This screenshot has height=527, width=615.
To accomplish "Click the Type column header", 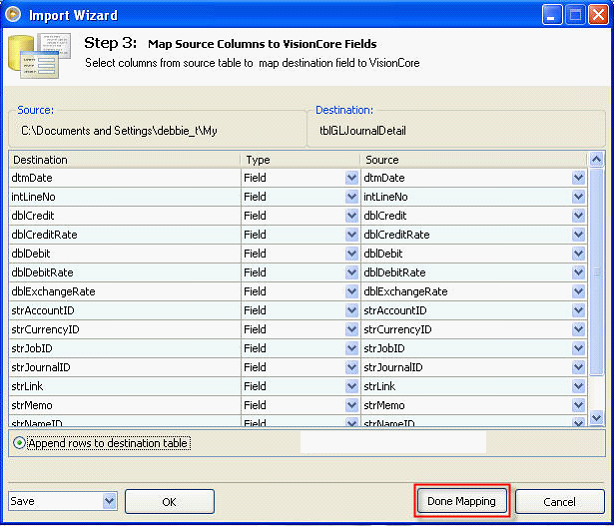I will [x=300, y=160].
